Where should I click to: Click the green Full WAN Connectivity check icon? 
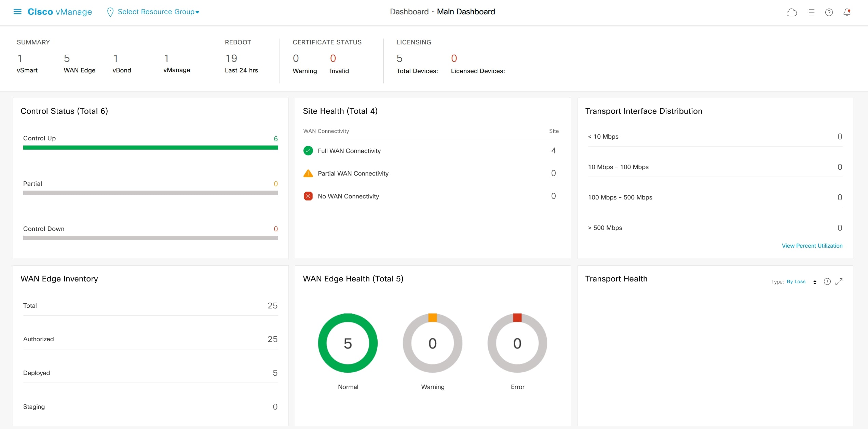click(308, 151)
